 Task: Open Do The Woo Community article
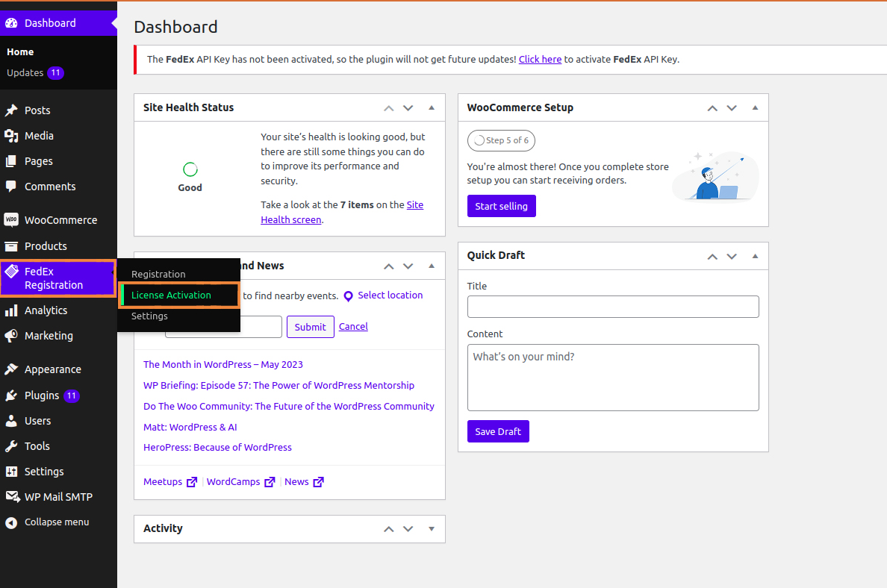[288, 407]
